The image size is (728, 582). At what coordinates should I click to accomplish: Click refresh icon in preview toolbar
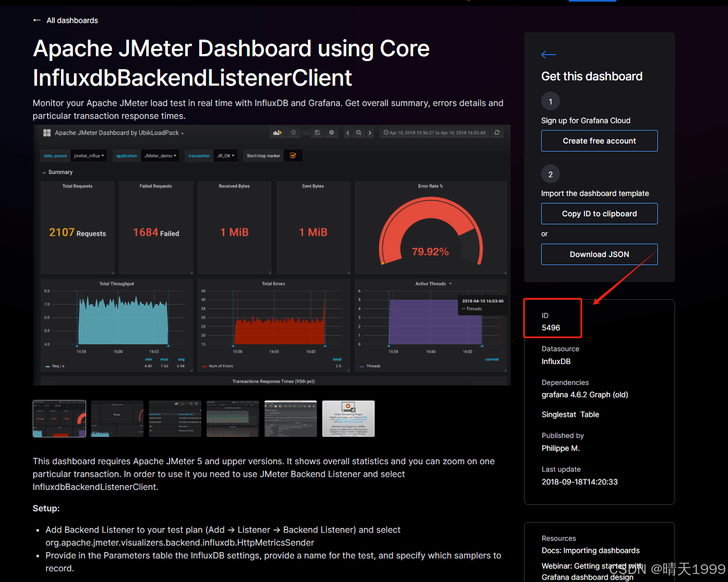(x=497, y=133)
